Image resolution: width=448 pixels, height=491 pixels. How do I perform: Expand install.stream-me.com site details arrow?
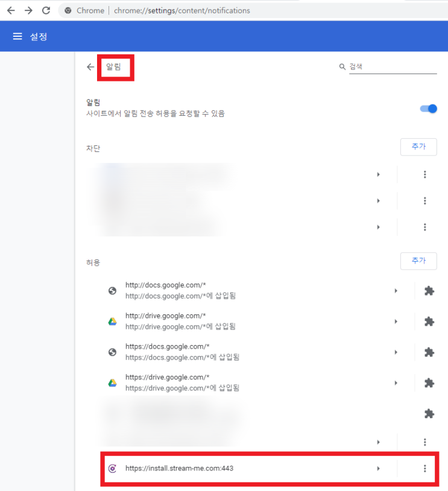coord(378,469)
